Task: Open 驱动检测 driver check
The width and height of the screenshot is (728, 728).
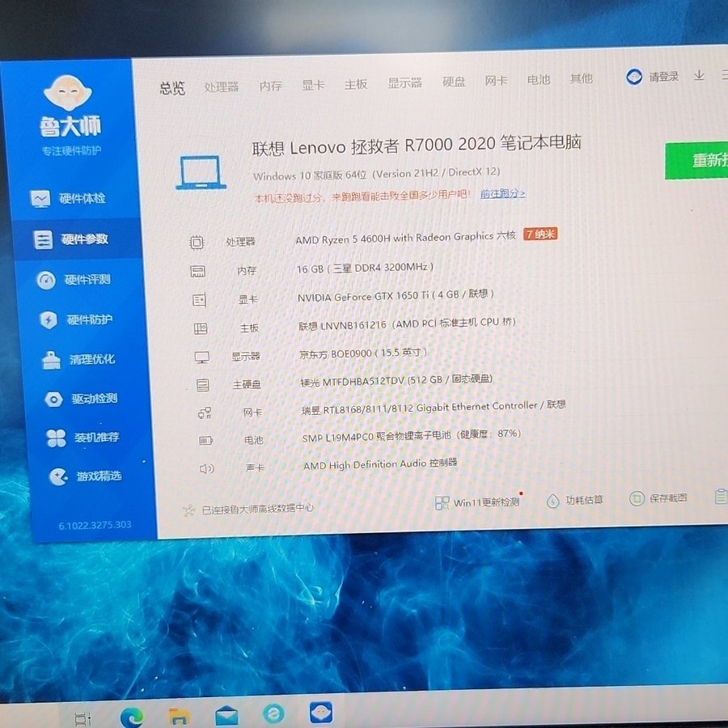Action: click(81, 399)
